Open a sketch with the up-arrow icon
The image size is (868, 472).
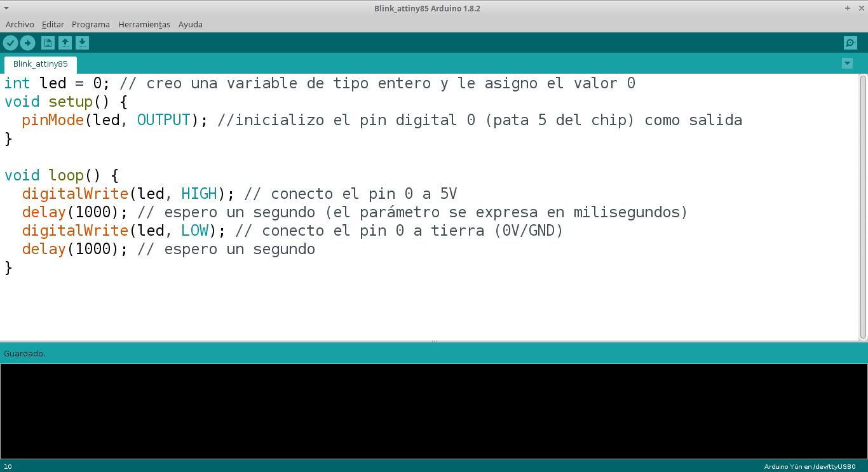tap(65, 43)
